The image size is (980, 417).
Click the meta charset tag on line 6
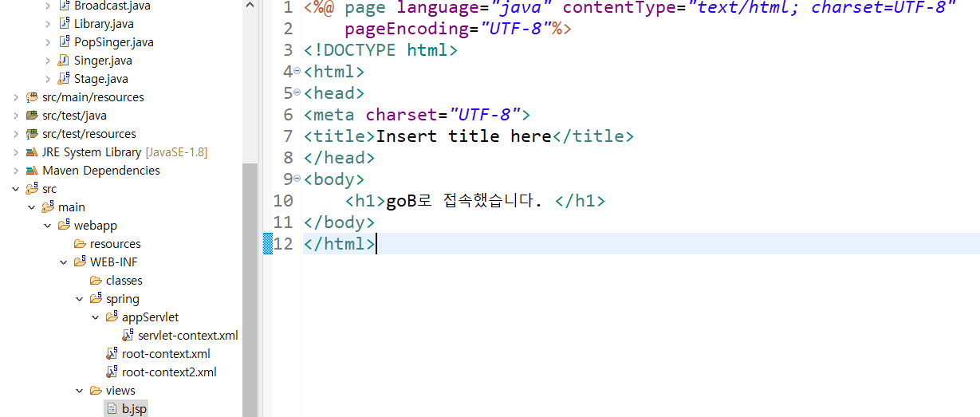(416, 115)
